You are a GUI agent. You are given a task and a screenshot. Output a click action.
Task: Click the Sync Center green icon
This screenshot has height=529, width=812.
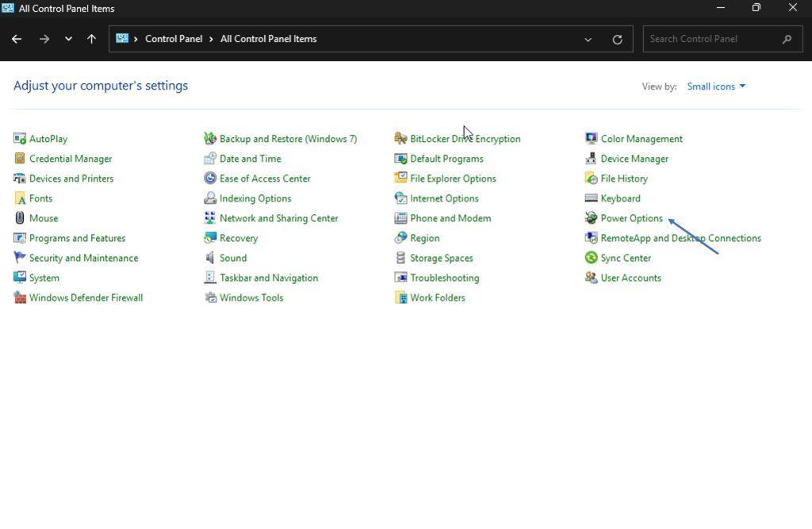pyautogui.click(x=591, y=258)
